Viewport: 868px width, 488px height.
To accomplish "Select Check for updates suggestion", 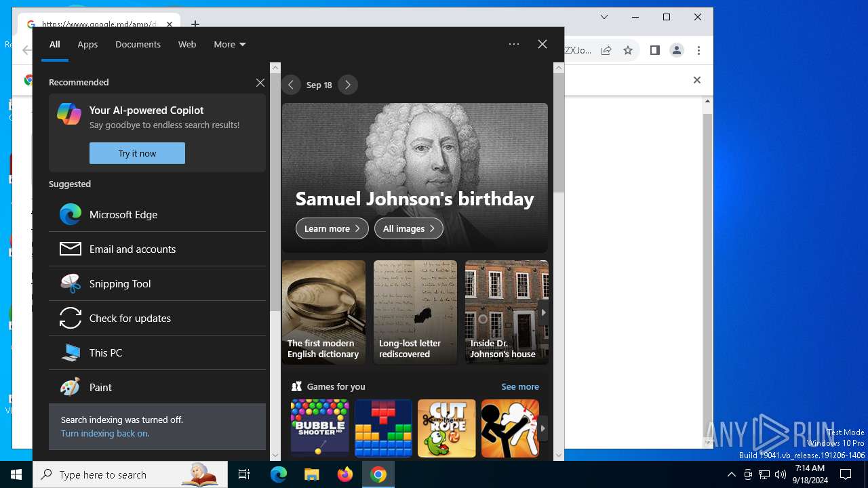I will (157, 318).
